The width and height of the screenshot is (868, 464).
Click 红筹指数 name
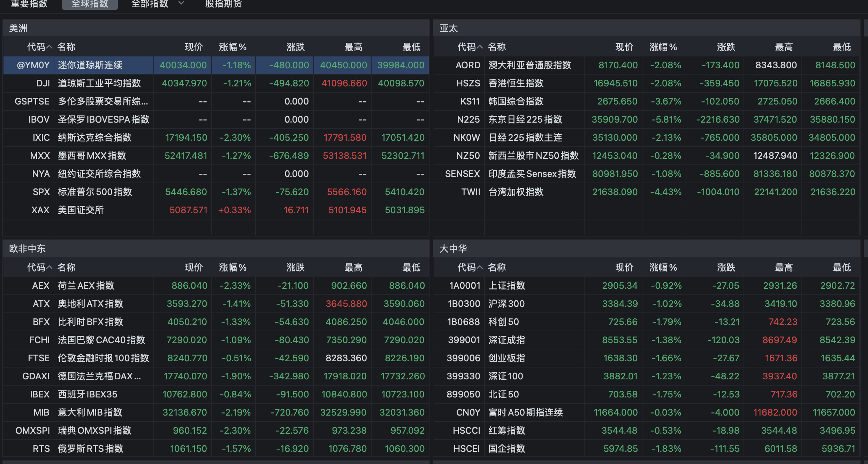click(507, 431)
